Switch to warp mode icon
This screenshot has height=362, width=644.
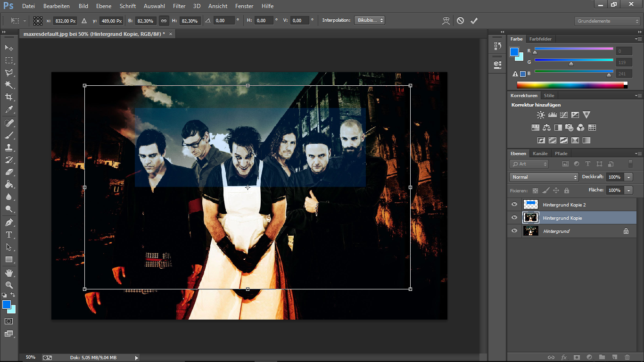(446, 21)
